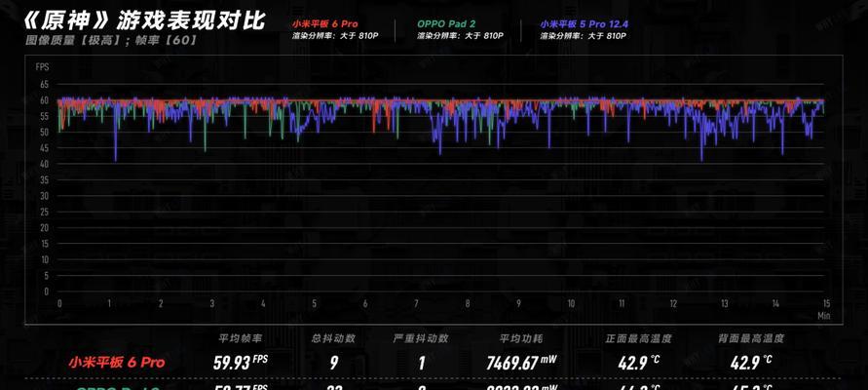Click the 60 tick on the FPS axis
The image size is (868, 390).
[44, 100]
